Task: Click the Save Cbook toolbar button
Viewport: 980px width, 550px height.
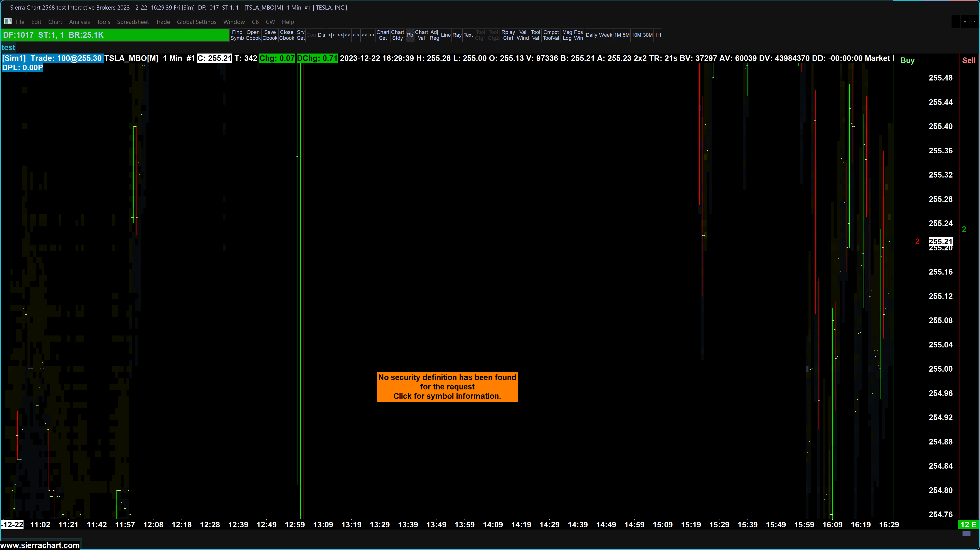Action: coord(270,35)
